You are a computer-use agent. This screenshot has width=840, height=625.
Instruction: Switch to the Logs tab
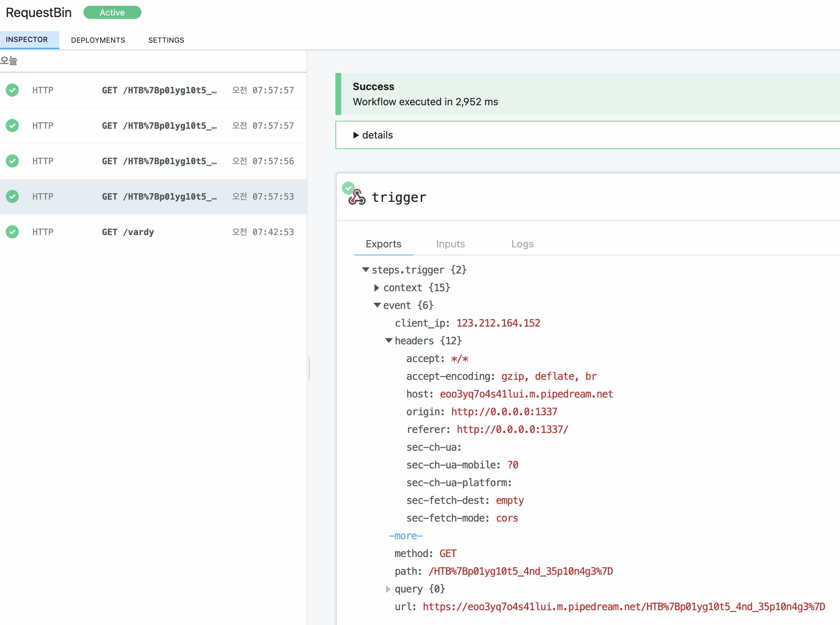(522, 244)
